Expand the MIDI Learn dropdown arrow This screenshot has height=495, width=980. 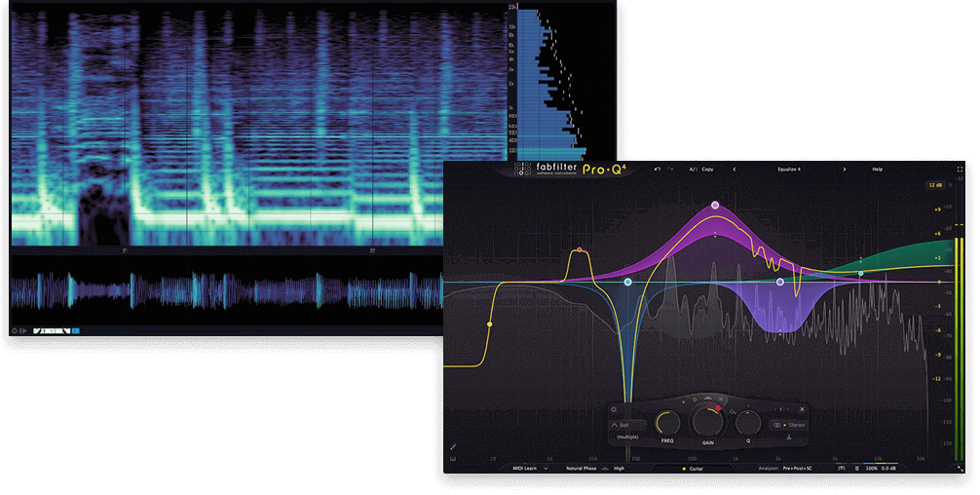[546, 469]
